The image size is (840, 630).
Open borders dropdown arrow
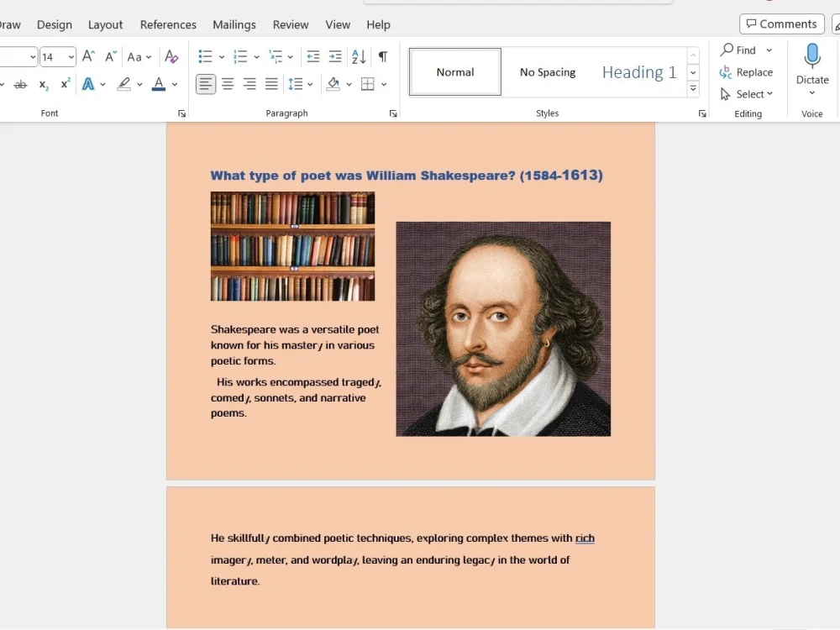[384, 85]
